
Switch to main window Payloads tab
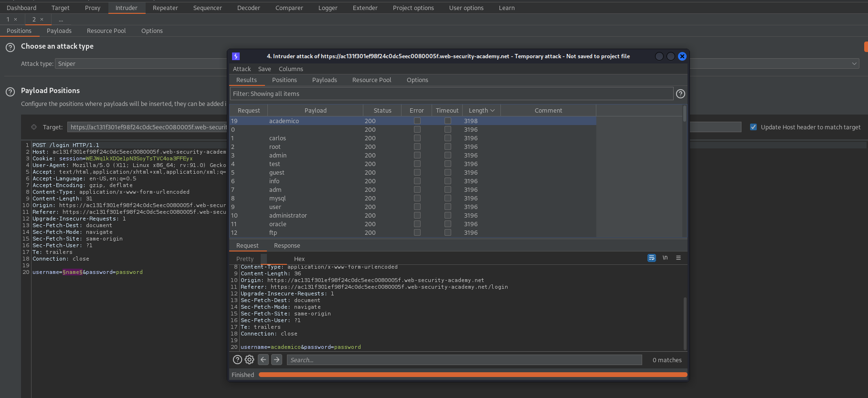(x=59, y=31)
